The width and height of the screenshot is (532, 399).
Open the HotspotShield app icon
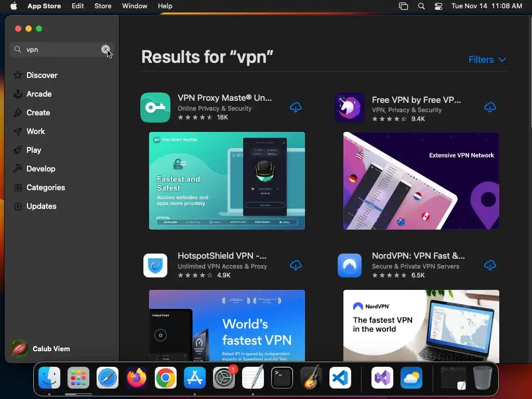tap(155, 265)
